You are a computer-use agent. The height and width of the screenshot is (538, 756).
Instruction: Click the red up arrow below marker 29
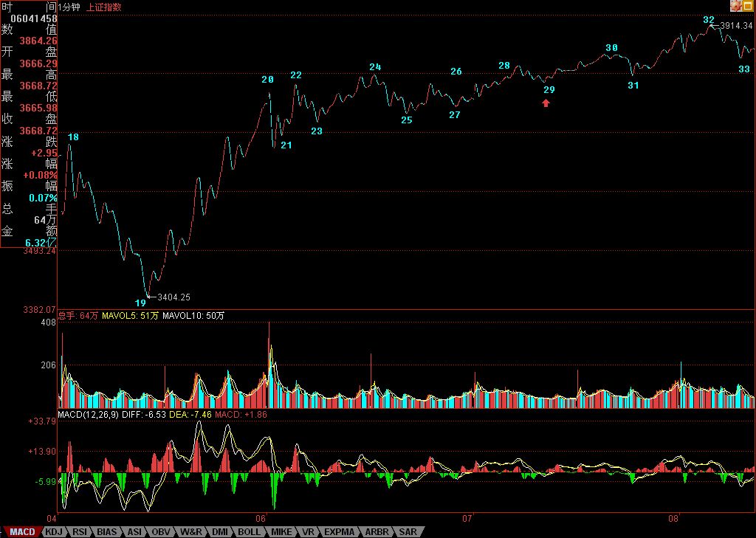546,103
